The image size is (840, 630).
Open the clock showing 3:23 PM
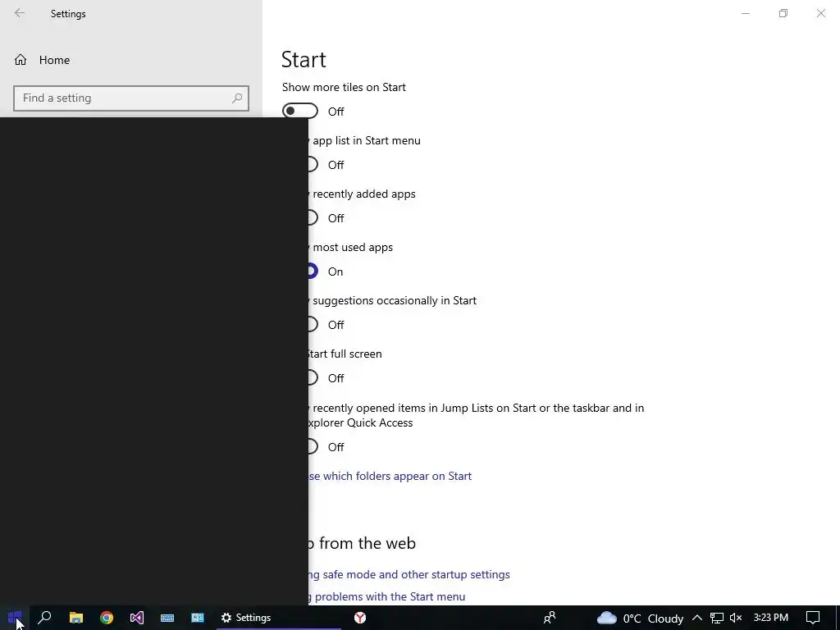pyautogui.click(x=771, y=618)
